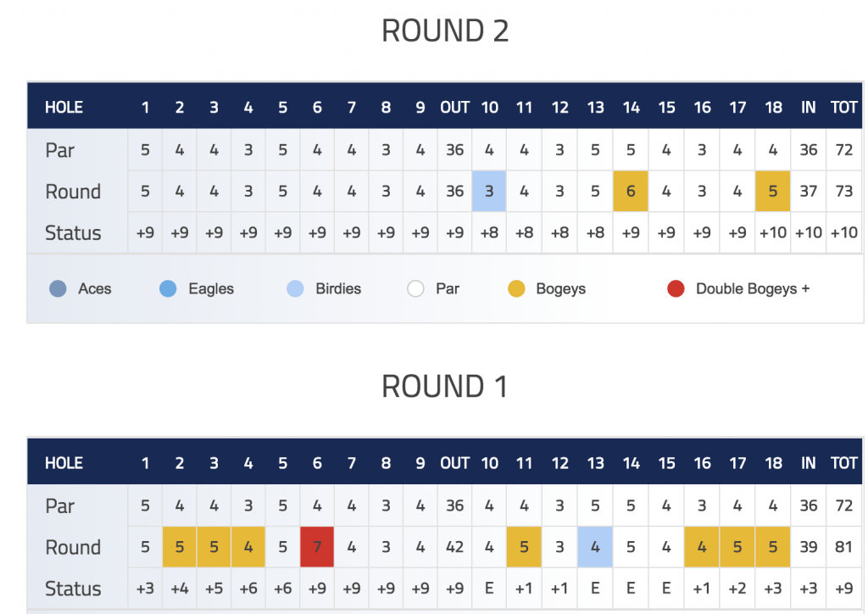This screenshot has height=614, width=868.
Task: Click the Double Bogeys red dot
Action: click(x=676, y=288)
